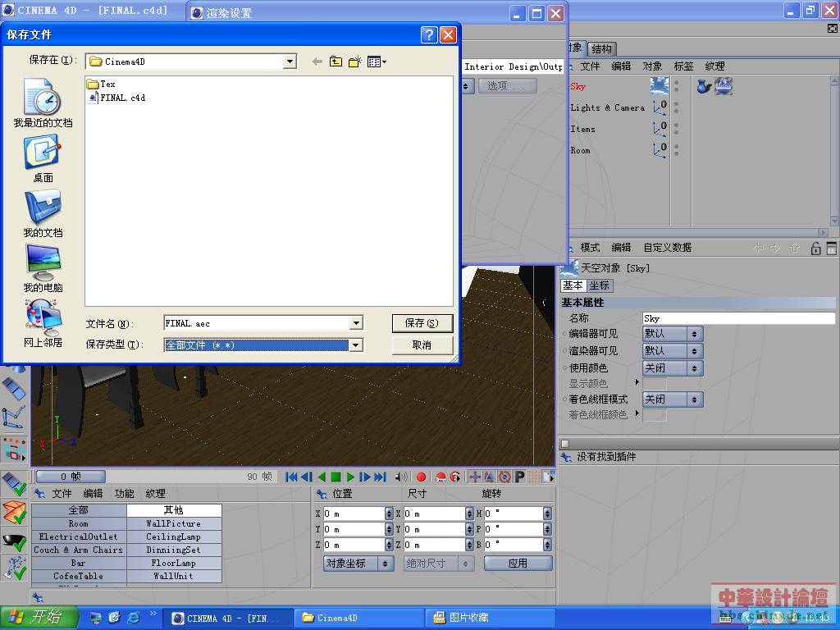Open 我的文档 location in save dialog
Screen dimensions: 840x630
[43, 214]
